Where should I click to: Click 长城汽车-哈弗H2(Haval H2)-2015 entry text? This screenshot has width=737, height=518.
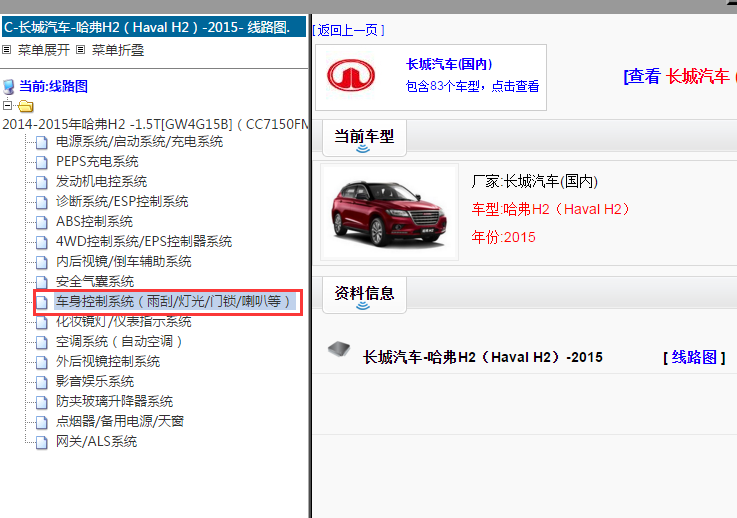[x=483, y=357]
